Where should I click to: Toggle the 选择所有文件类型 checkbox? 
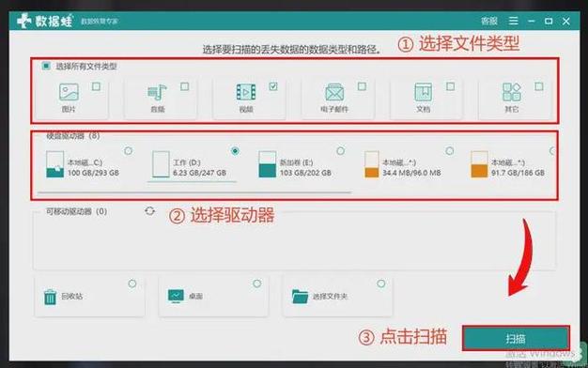[x=46, y=66]
